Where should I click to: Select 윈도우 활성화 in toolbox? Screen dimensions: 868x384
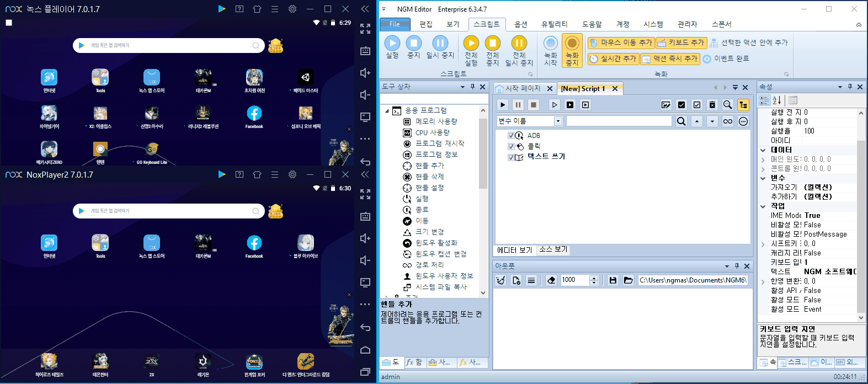(436, 243)
